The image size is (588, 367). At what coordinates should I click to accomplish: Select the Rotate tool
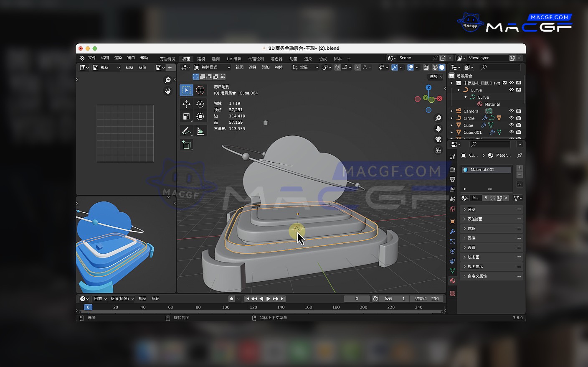point(200,104)
